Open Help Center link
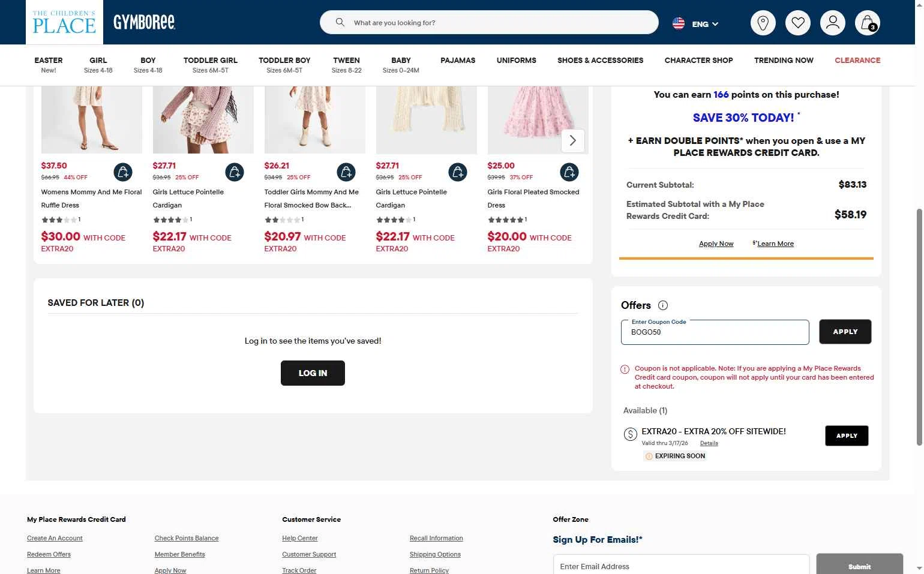The image size is (924, 574). tap(300, 538)
